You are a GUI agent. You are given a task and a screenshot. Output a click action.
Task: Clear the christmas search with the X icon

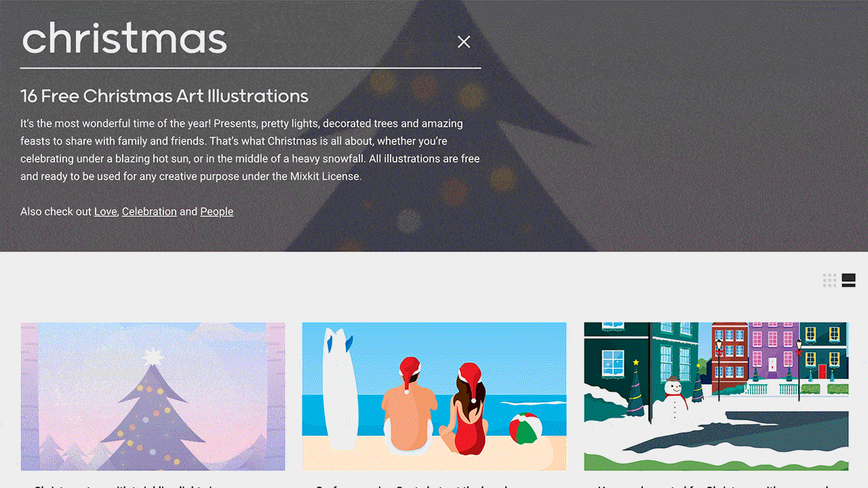tap(464, 42)
